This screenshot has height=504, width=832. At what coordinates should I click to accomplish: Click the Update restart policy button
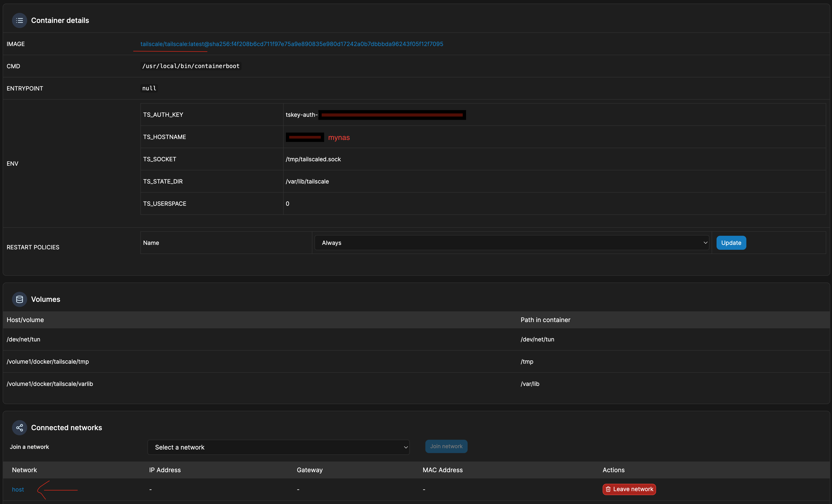(731, 243)
